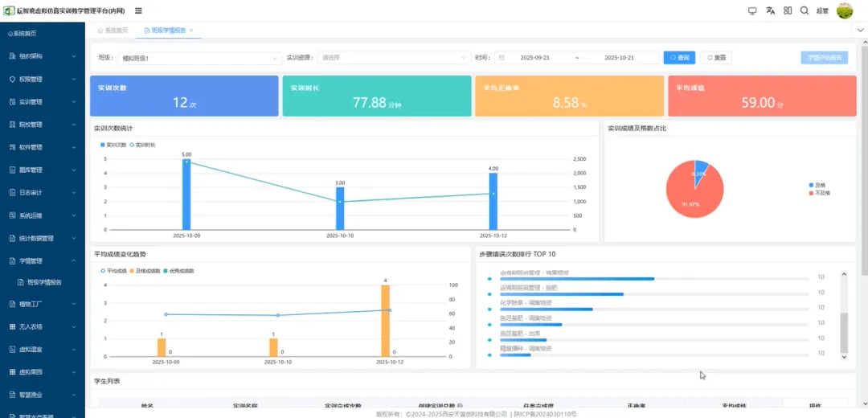Expand the 权限管理 sidebar menu
The height and width of the screenshot is (418, 868).
(x=42, y=79)
